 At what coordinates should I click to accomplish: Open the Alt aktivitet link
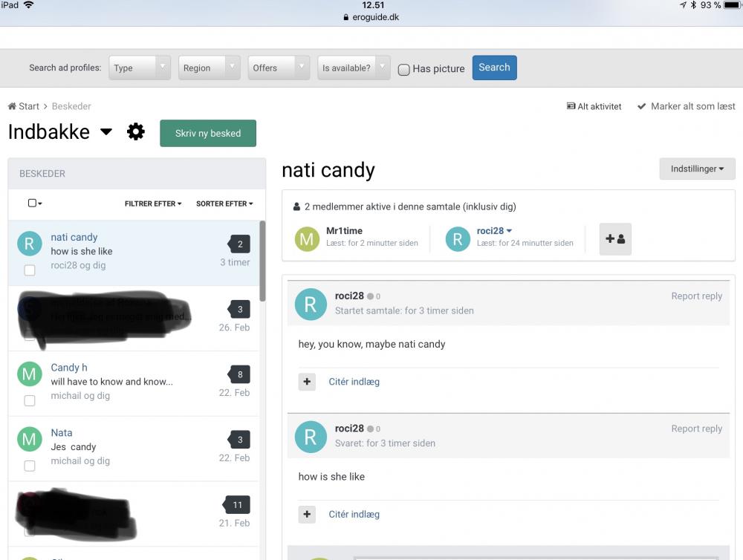click(x=599, y=107)
